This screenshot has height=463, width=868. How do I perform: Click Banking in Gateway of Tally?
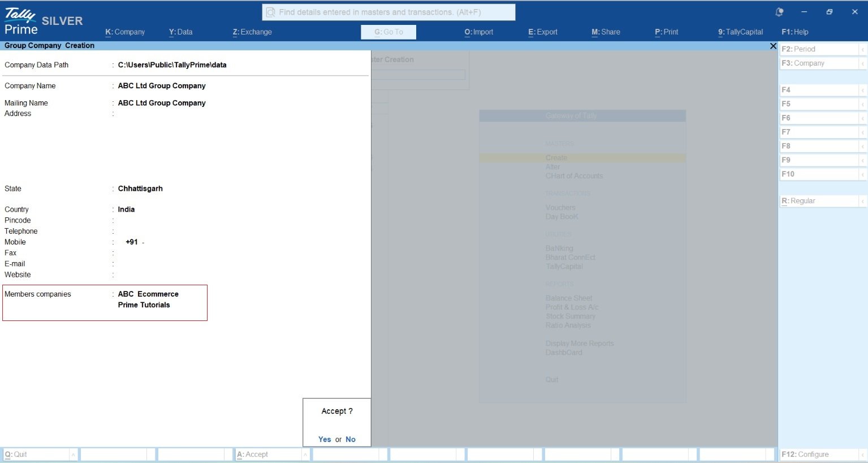coord(559,248)
